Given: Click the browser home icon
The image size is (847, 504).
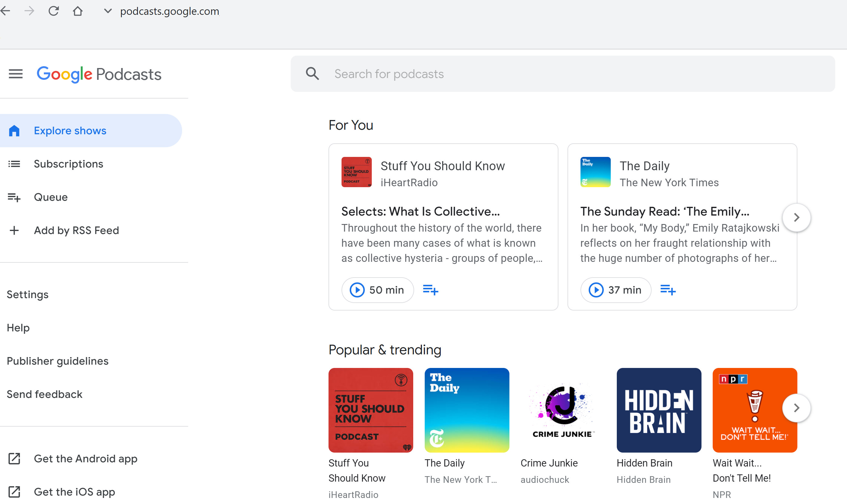Looking at the screenshot, I should pos(77,11).
